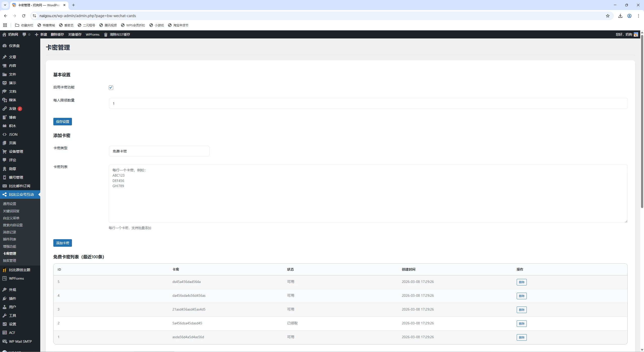Viewport: 644px width, 352px height.
Task: Click the browser reload page icon
Action: pyautogui.click(x=24, y=16)
